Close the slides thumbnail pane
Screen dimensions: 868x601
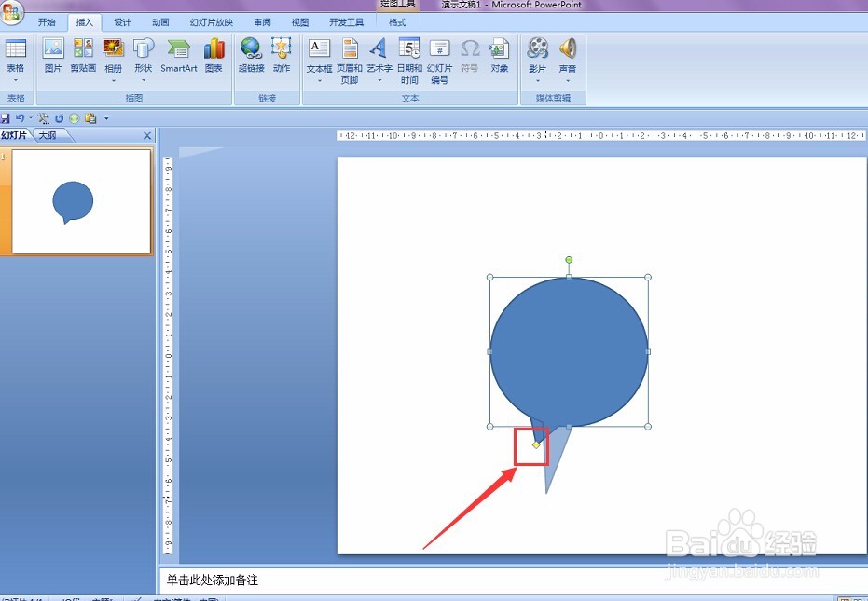tap(147, 136)
